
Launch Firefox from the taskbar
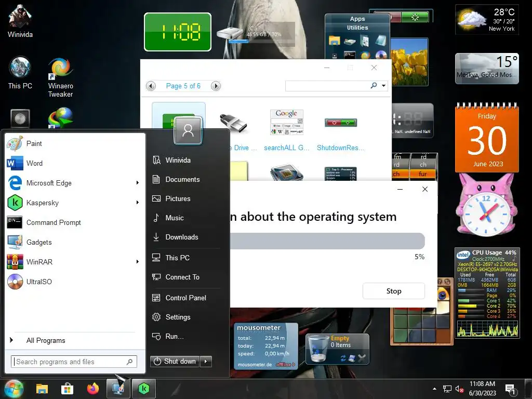(92, 389)
